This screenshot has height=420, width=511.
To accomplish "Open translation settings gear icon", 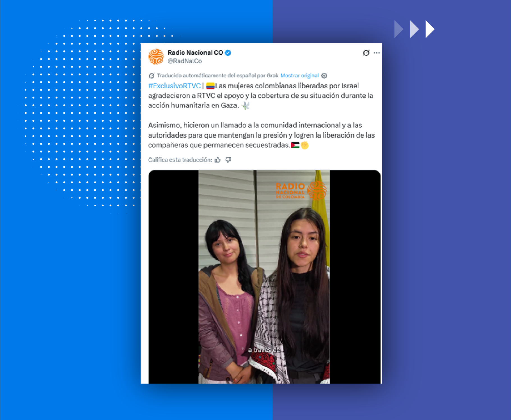I will click(x=324, y=76).
